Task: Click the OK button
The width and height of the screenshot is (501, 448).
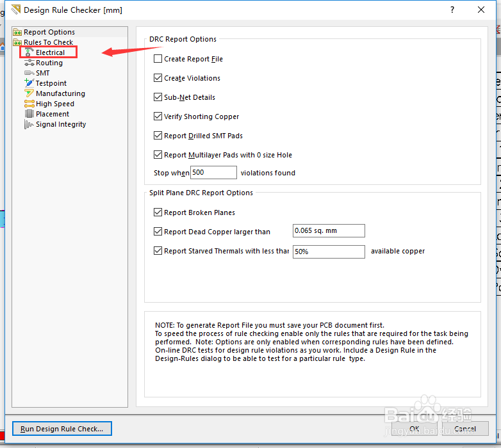Action: [414, 429]
